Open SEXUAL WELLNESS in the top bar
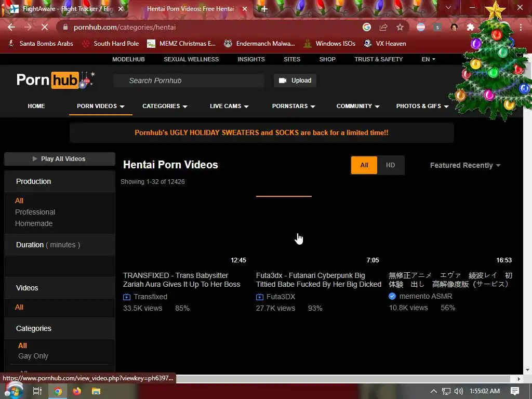Screen dimensions: 532x399 (191, 59)
